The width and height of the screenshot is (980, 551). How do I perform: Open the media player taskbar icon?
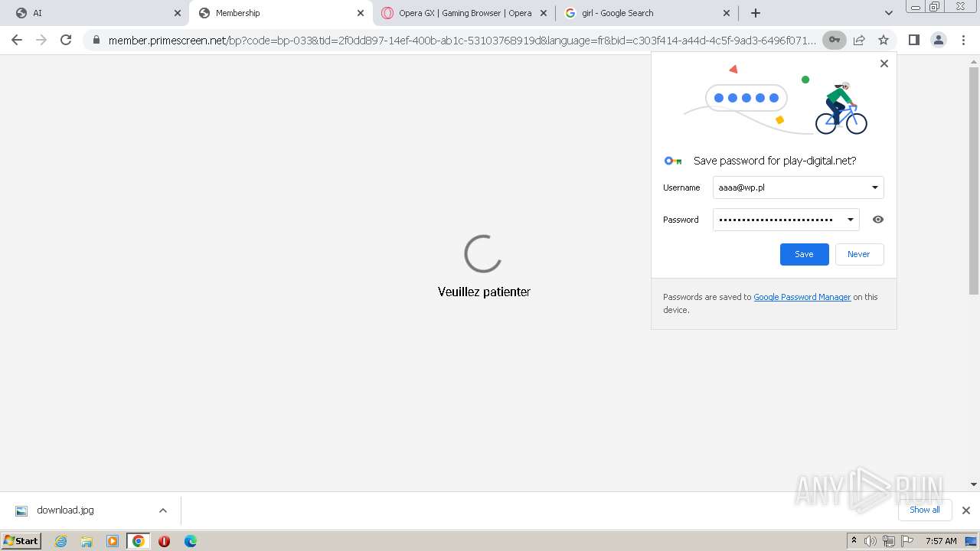(113, 541)
